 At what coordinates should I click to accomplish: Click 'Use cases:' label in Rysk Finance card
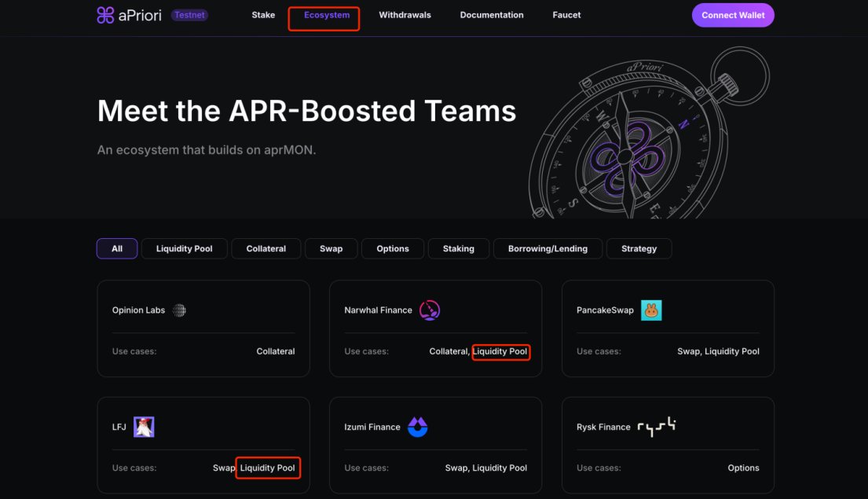(x=599, y=468)
